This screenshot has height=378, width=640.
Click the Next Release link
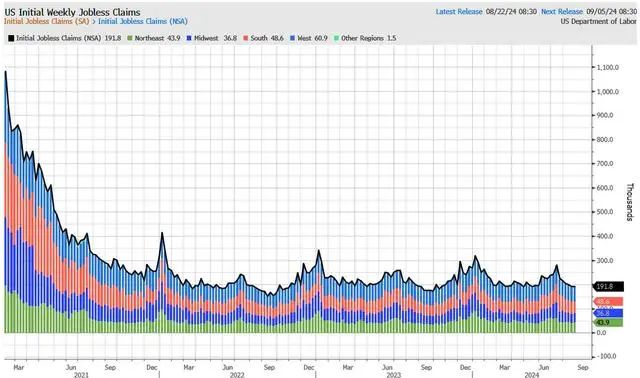click(562, 11)
